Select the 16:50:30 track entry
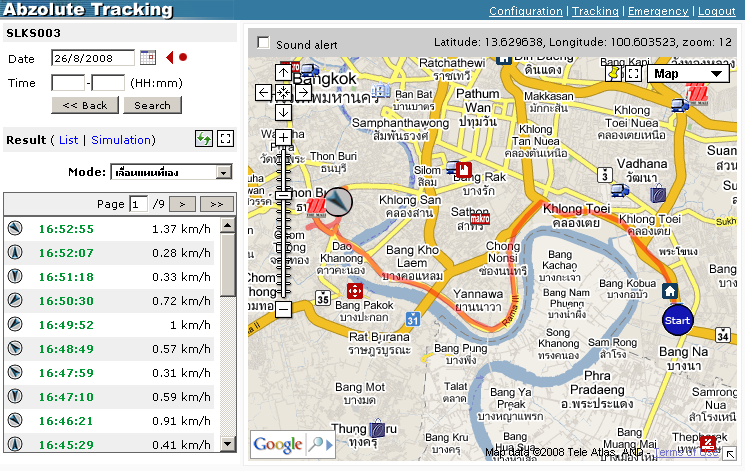Image resolution: width=745 pixels, height=471 pixels. [x=109, y=301]
